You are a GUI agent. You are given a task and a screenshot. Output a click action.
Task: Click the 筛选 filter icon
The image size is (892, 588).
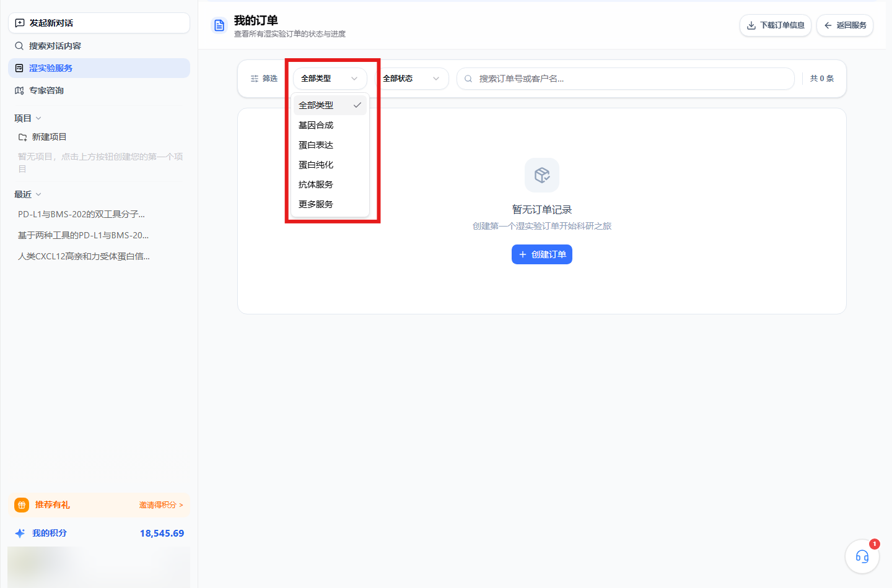tap(255, 79)
